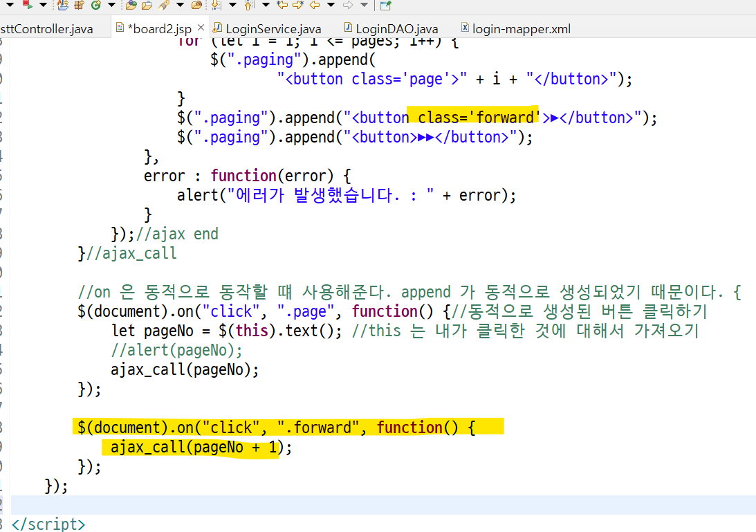This screenshot has height=532, width=756.
Task: Open the Next Annotation dropdown arrow
Action: click(232, 6)
